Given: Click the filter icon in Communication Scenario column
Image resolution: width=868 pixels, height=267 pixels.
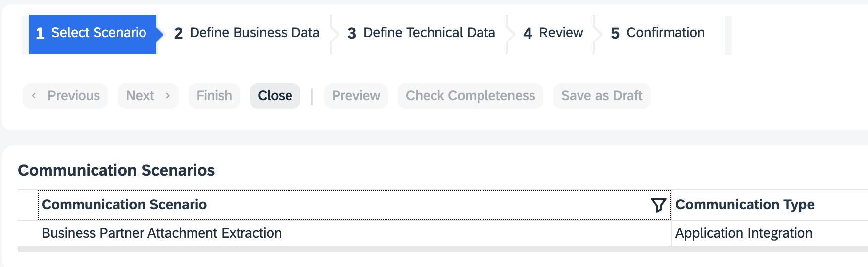Looking at the screenshot, I should click(658, 205).
